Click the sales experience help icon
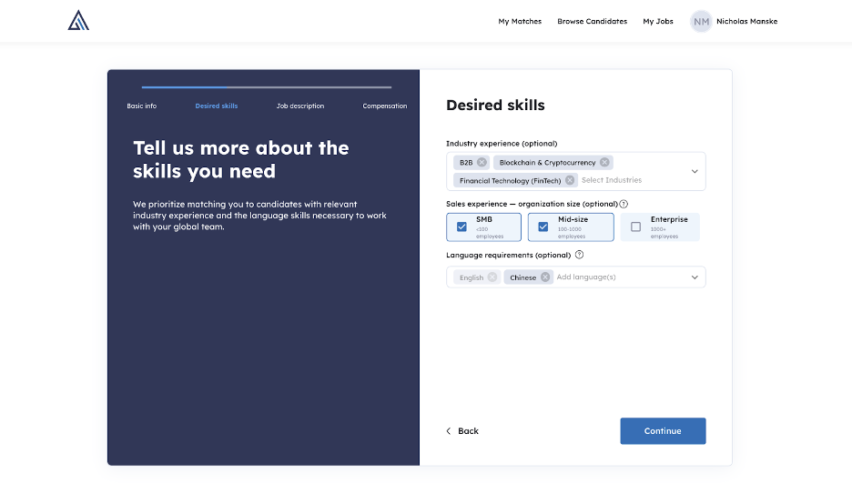 pyautogui.click(x=624, y=205)
